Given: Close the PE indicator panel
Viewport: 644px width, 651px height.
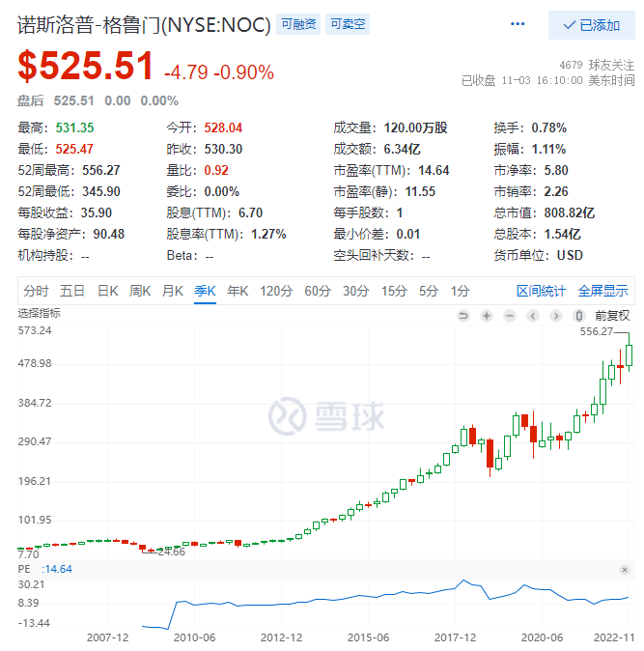Looking at the screenshot, I should 625,570.
